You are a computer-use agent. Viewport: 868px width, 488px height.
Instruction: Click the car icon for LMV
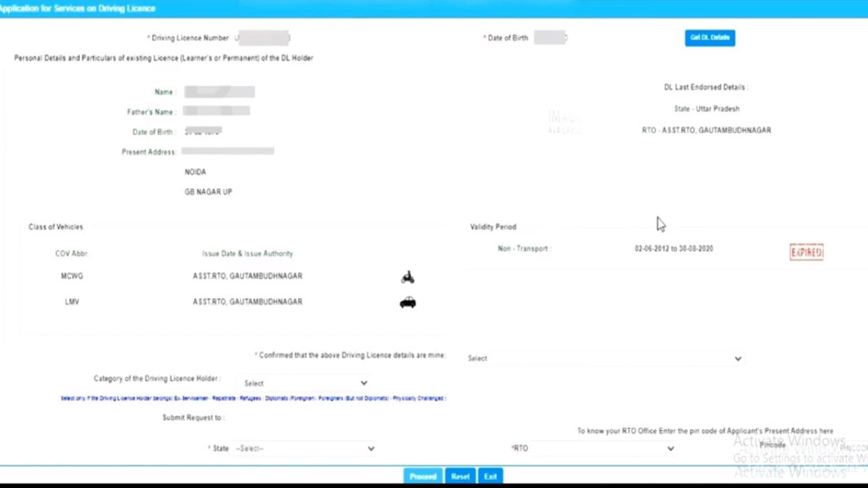(408, 302)
